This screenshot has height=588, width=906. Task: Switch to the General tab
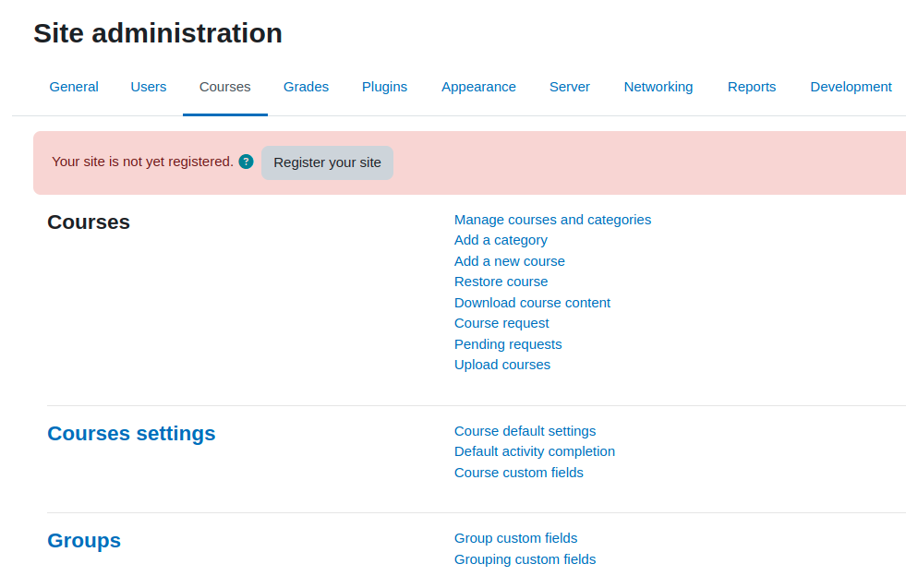[x=74, y=87]
